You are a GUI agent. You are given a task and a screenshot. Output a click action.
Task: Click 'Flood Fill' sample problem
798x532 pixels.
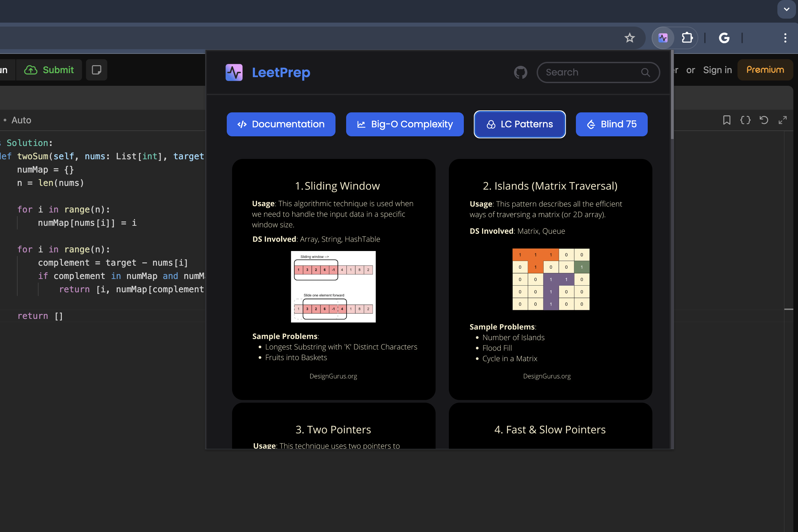pos(497,348)
